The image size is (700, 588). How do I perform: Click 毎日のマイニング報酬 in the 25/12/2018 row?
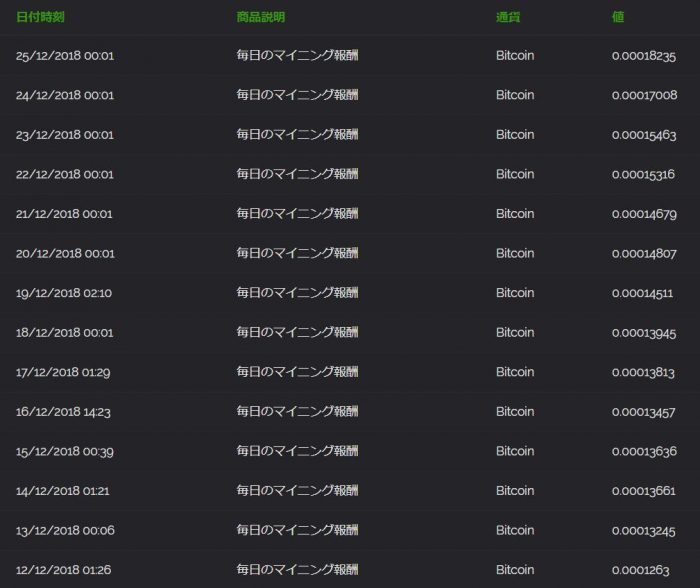pyautogui.click(x=297, y=55)
